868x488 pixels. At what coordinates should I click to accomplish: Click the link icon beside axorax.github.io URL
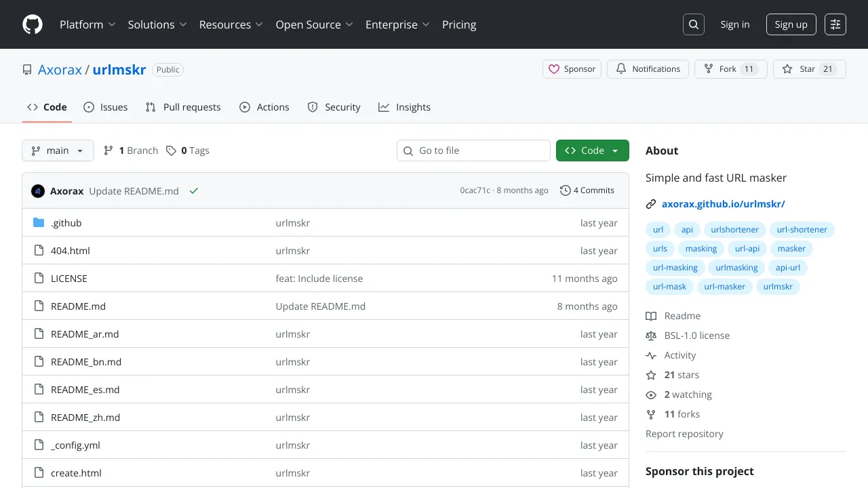651,204
